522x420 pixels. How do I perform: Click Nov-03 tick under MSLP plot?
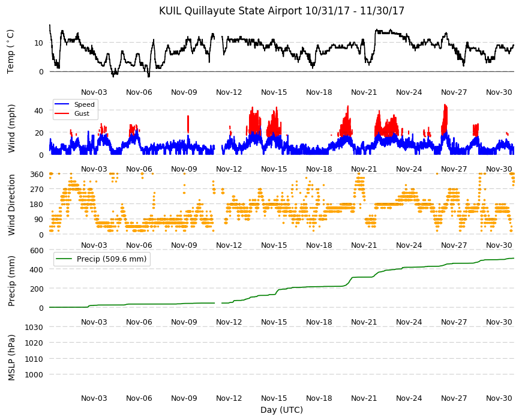point(94,398)
